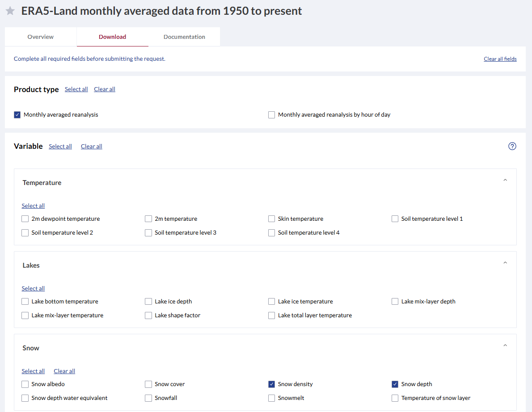Screen dimensions: 532x412
Task: Check Soil temperature level 3
Action: coord(148,233)
